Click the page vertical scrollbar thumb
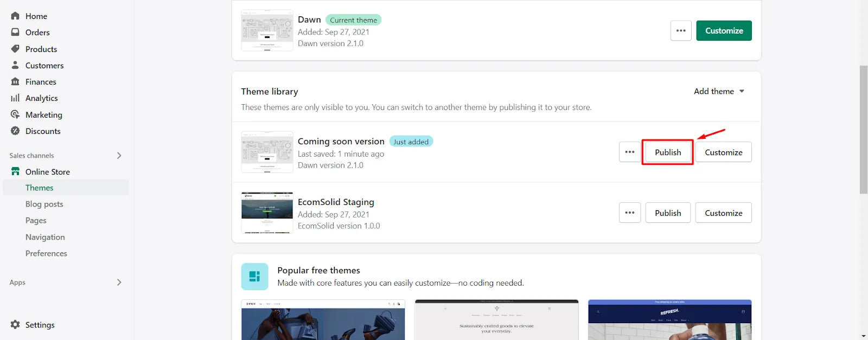 [864, 130]
